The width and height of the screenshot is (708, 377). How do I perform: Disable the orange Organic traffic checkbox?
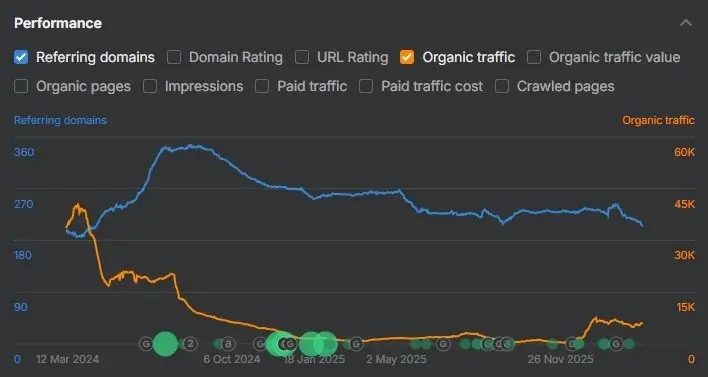click(407, 57)
